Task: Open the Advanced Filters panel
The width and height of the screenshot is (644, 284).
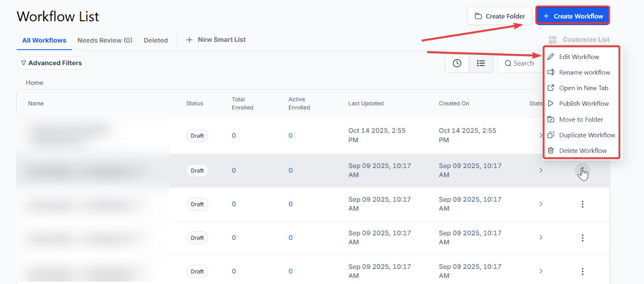Action: [x=51, y=63]
